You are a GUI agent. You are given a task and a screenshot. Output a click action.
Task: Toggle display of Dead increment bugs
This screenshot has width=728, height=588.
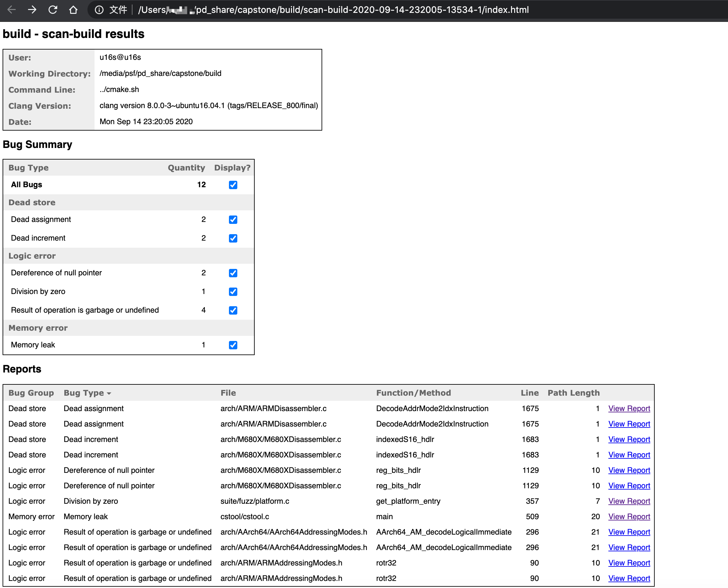tap(233, 238)
